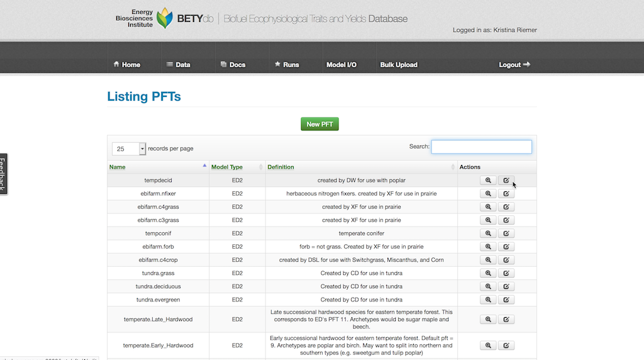Open the Feedback side tab
The width and height of the screenshot is (644, 360).
tap(3, 174)
